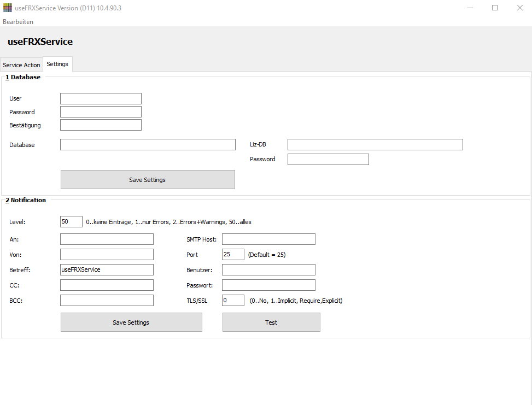
Task: Click the '(Default = 25)' hint text
Action: pyautogui.click(x=267, y=255)
